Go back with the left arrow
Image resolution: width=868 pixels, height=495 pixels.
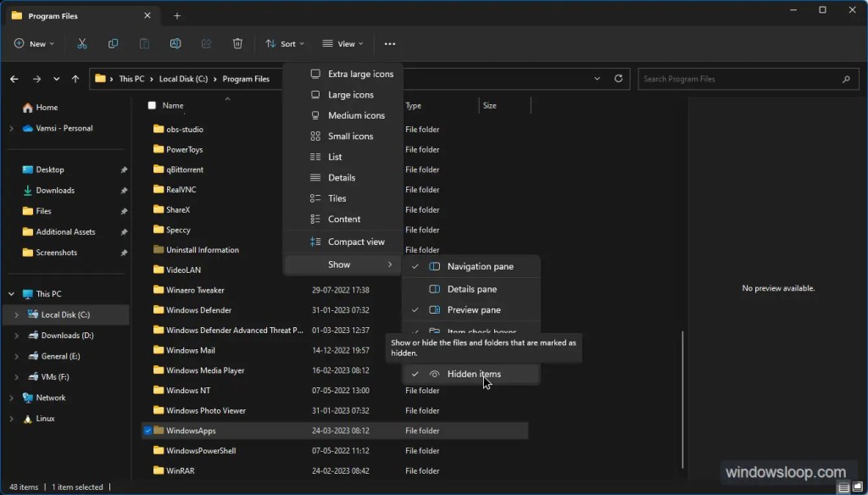[14, 79]
